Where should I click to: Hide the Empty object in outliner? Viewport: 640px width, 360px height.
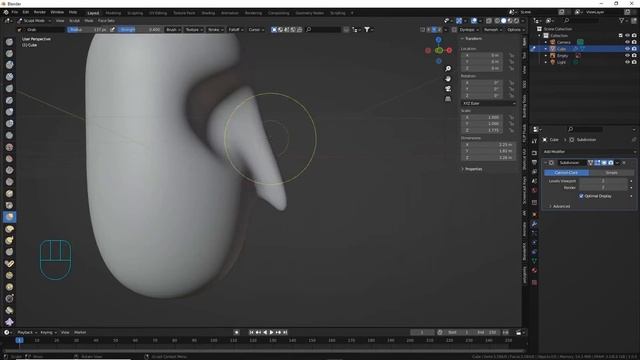pos(627,56)
